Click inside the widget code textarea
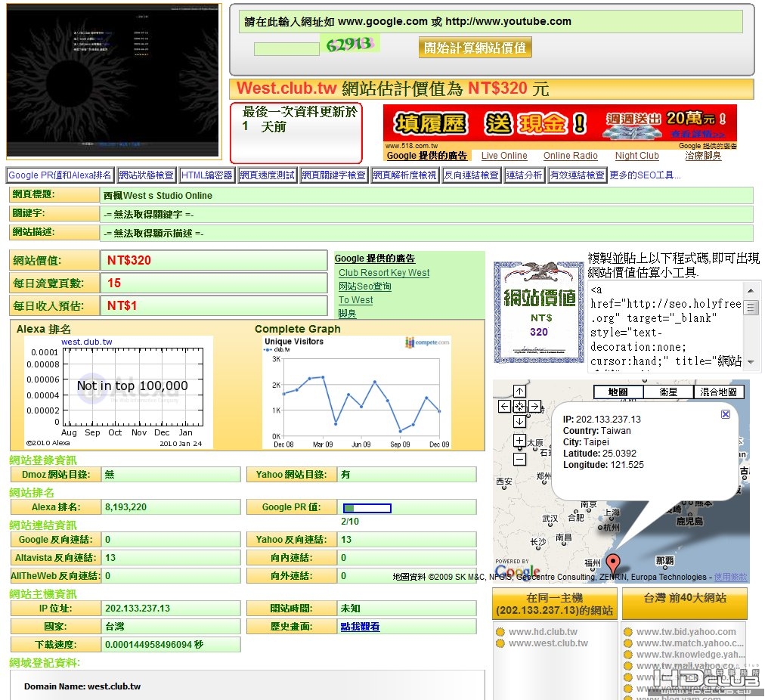Screen dimensions: 768x700 (x=666, y=325)
